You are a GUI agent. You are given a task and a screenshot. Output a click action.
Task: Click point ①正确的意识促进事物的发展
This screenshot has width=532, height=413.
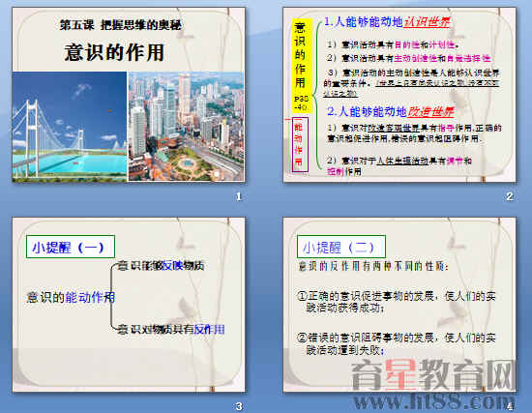pyautogui.click(x=397, y=302)
